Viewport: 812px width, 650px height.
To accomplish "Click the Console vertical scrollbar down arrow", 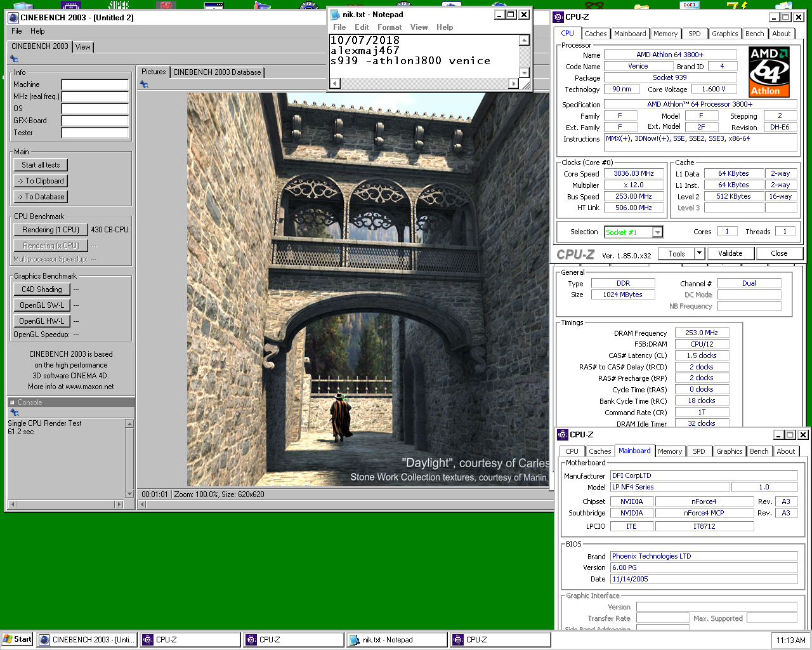I will click(129, 494).
